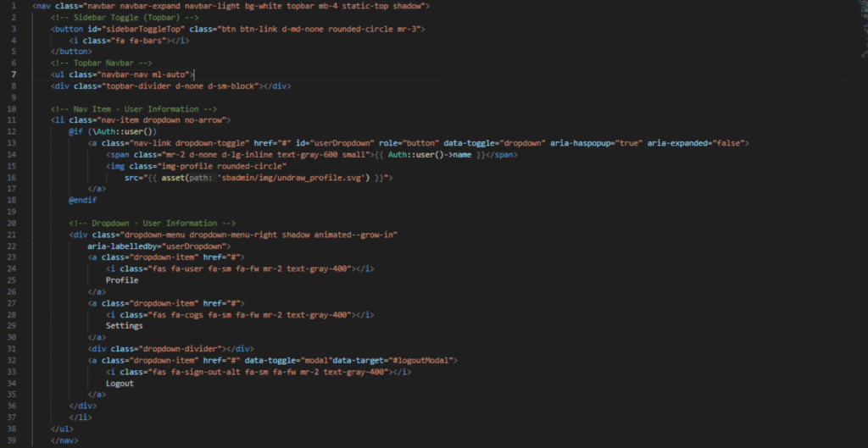Click the 'Logout' text on line 34
The image size is (868, 448).
coord(120,383)
